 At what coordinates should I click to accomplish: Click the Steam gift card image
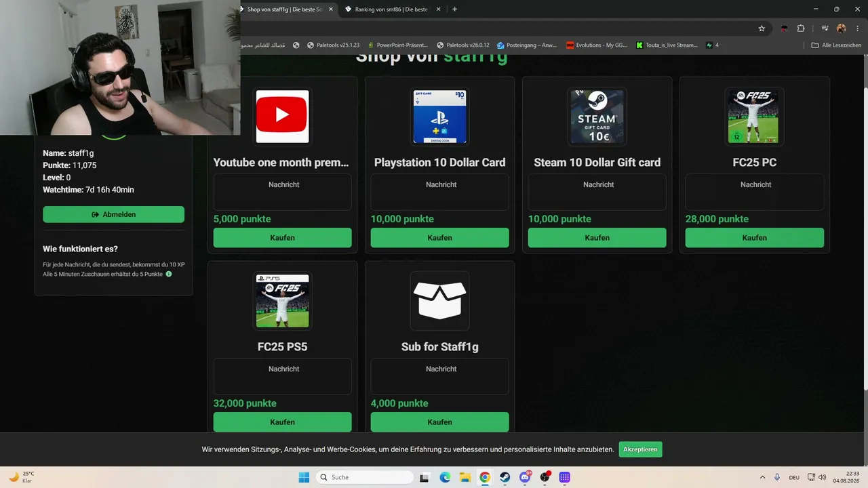tap(597, 116)
